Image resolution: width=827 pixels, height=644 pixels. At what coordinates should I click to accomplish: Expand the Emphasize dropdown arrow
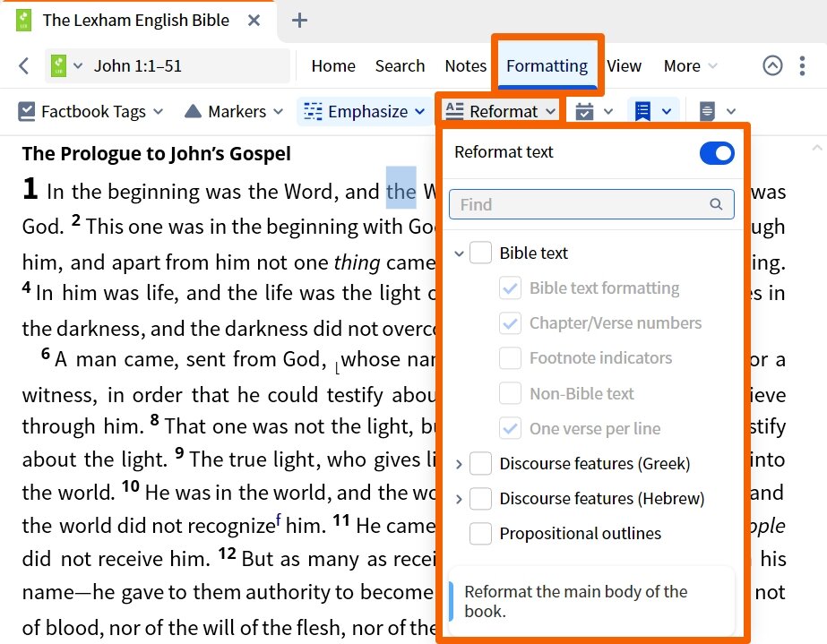[420, 111]
